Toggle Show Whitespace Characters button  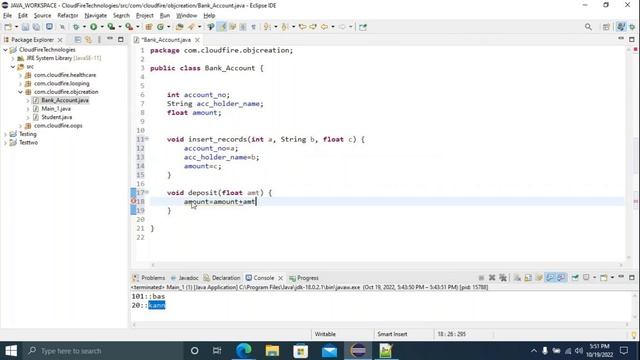coord(253,27)
